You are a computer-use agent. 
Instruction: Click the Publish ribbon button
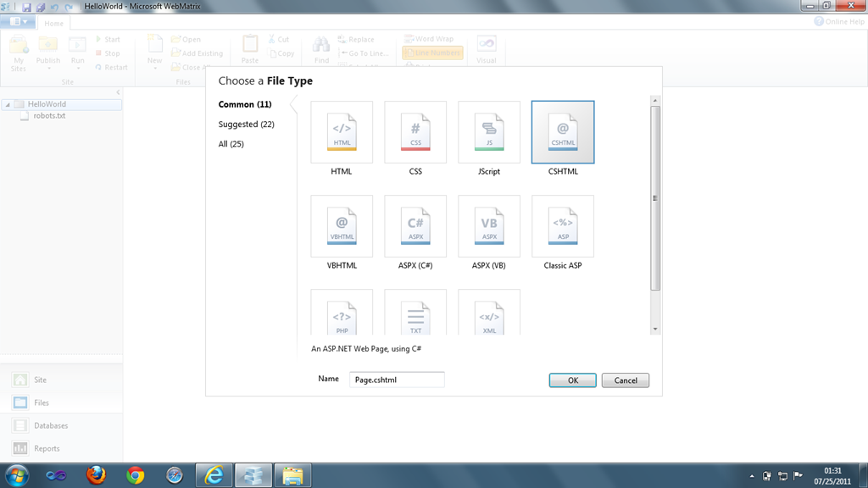tap(48, 53)
